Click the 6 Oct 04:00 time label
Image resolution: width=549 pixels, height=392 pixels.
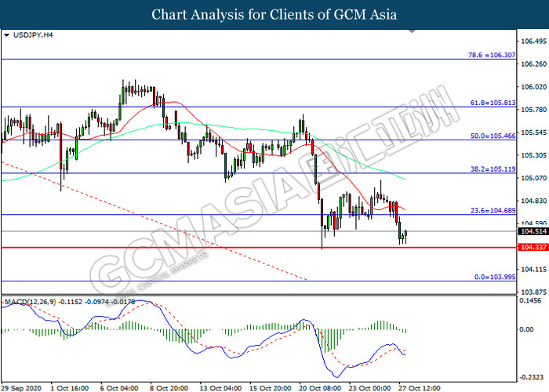click(x=119, y=388)
